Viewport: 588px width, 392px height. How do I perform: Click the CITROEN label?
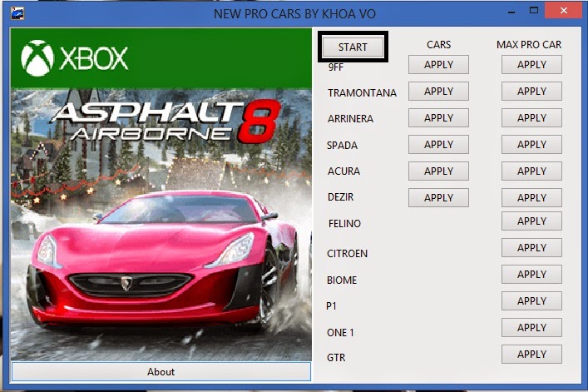(347, 254)
